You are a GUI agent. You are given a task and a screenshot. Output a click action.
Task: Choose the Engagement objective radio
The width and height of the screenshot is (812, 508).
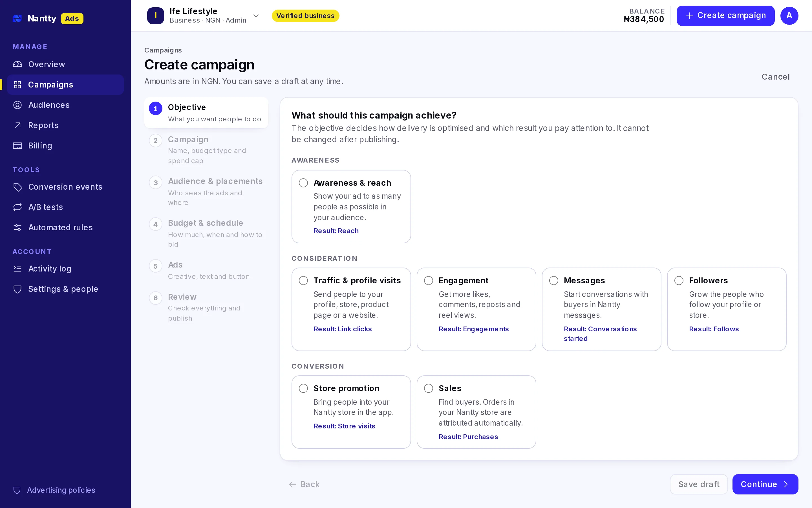pyautogui.click(x=429, y=281)
